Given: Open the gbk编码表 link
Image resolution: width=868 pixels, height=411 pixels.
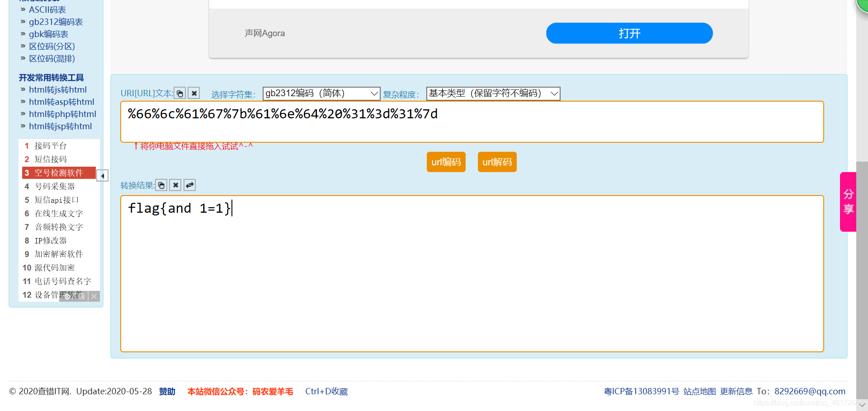Looking at the screenshot, I should pyautogui.click(x=48, y=34).
